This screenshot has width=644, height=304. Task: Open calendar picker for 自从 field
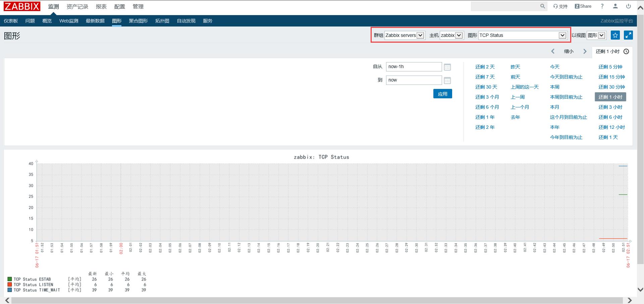click(x=447, y=67)
